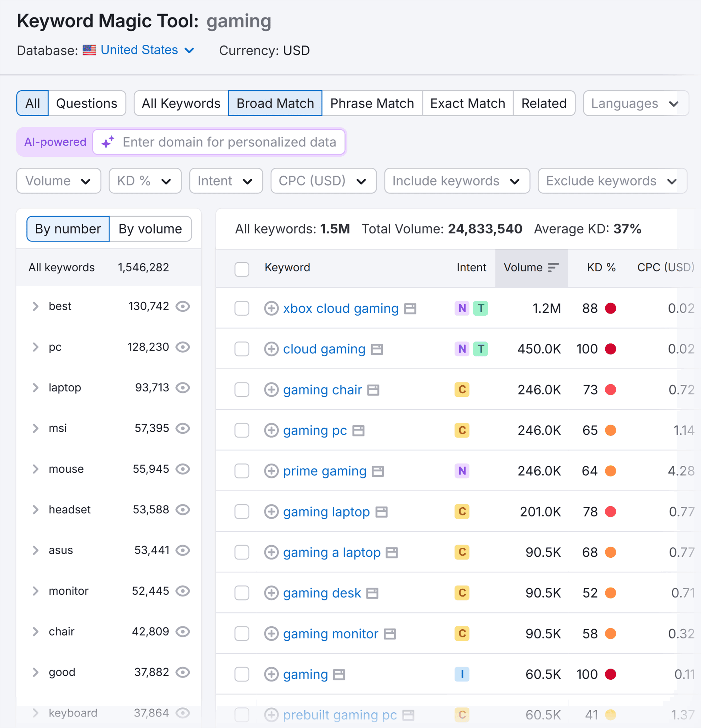
Task: Click the SERP icon next to "xbox cloud gaming"
Action: pyautogui.click(x=410, y=308)
